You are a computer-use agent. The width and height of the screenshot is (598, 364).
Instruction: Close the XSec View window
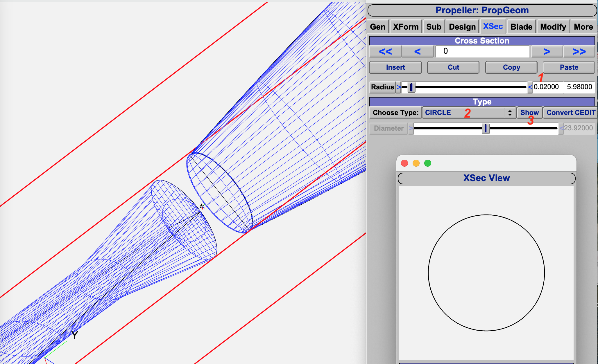point(404,163)
